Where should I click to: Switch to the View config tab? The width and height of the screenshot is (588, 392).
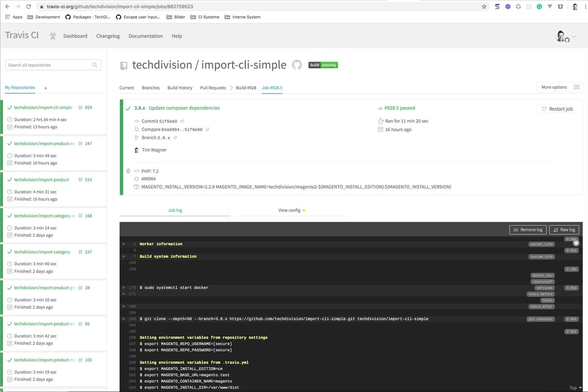click(x=292, y=210)
